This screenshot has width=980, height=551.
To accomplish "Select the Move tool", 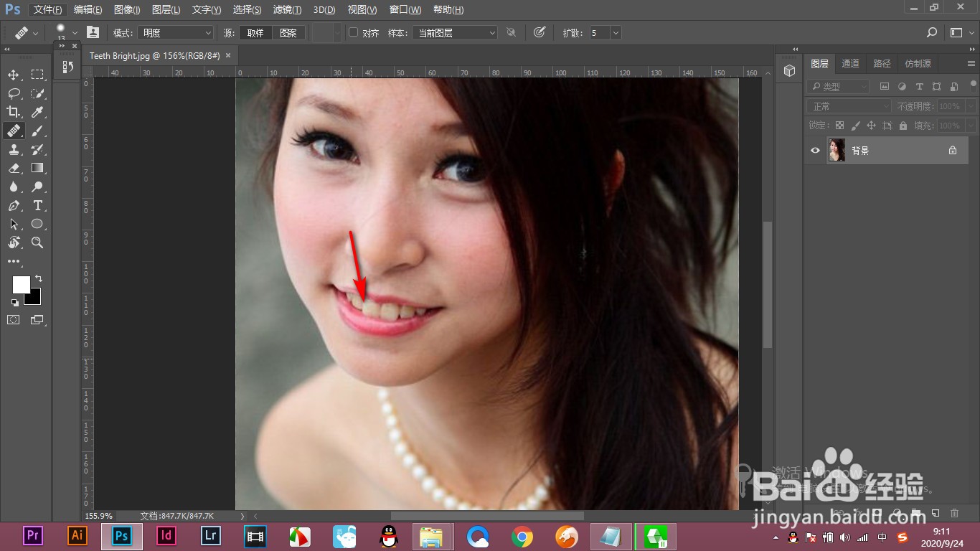I will click(x=14, y=75).
